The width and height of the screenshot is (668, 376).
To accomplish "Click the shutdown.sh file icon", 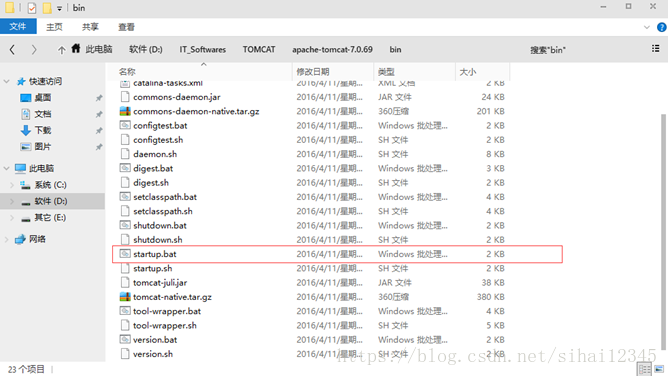I will 125,240.
